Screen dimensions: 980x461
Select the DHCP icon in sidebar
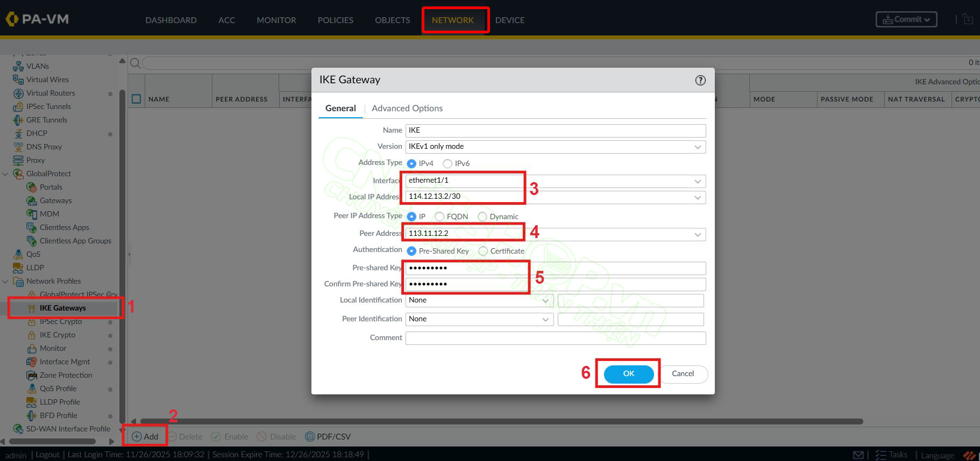[18, 133]
